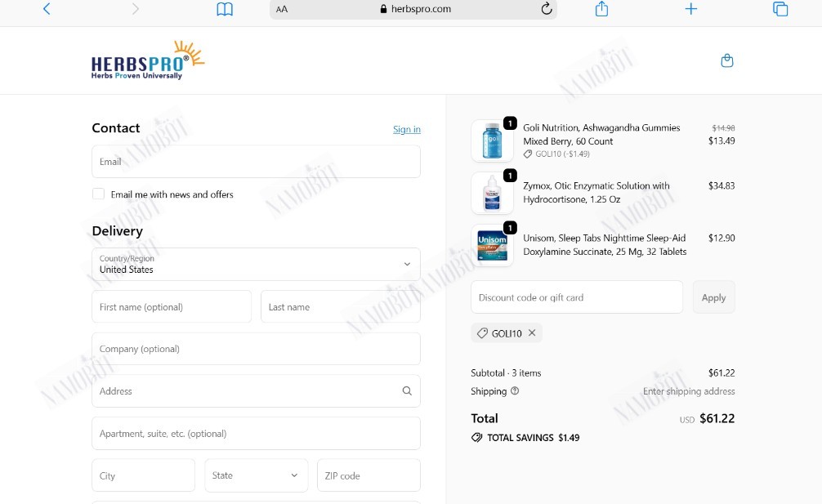This screenshot has width=822, height=504.
Task: Open the AA reader text options
Action: (x=282, y=9)
